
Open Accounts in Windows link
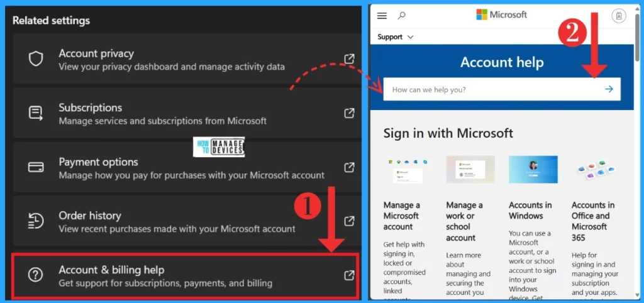531,211
